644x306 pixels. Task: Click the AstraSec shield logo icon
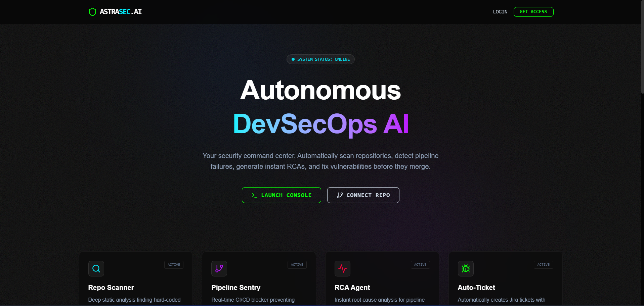92,12
